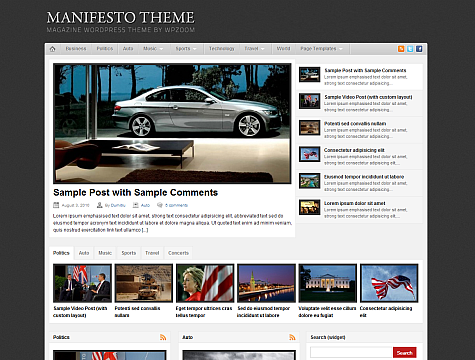Screen dimensions: 475x360
Task: Click the red Search button
Action: pos(405,353)
